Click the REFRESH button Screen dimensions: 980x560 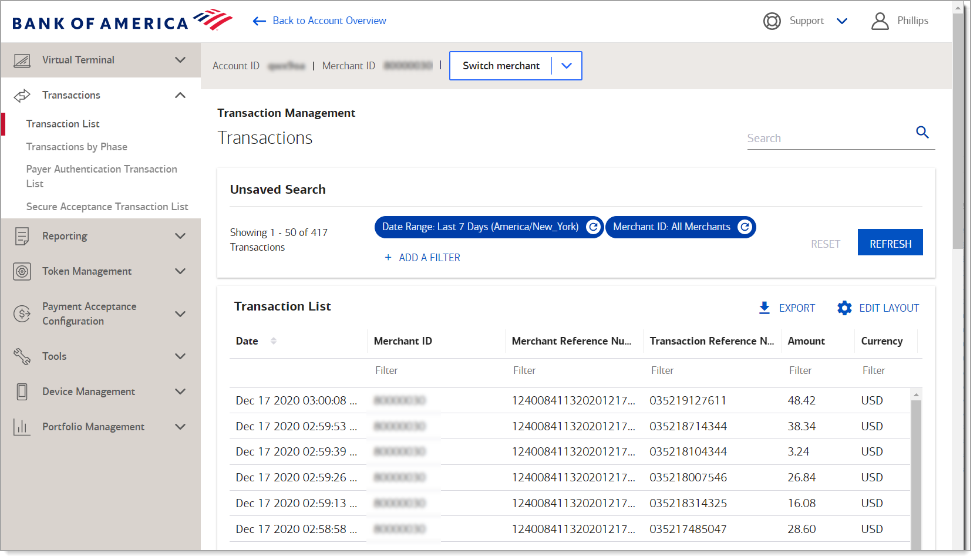pyautogui.click(x=890, y=242)
